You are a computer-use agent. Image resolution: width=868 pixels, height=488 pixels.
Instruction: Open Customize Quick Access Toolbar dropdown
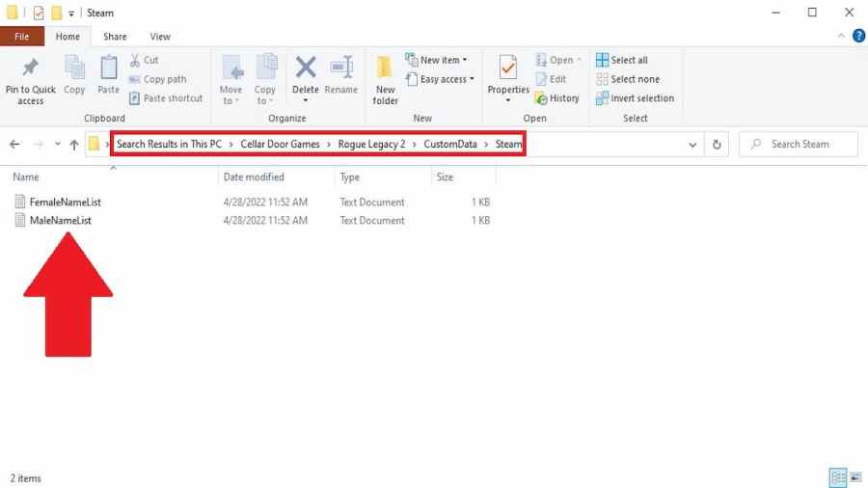click(x=71, y=14)
